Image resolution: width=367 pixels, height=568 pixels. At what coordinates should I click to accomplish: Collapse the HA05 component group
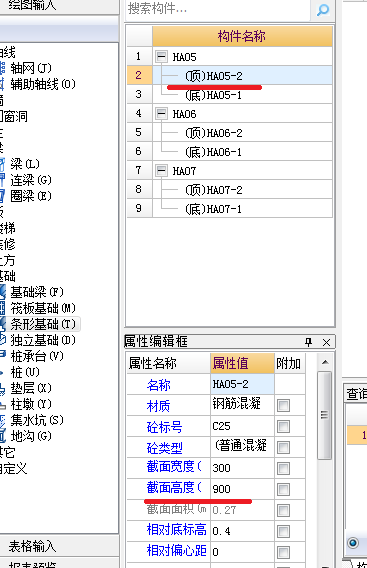161,56
